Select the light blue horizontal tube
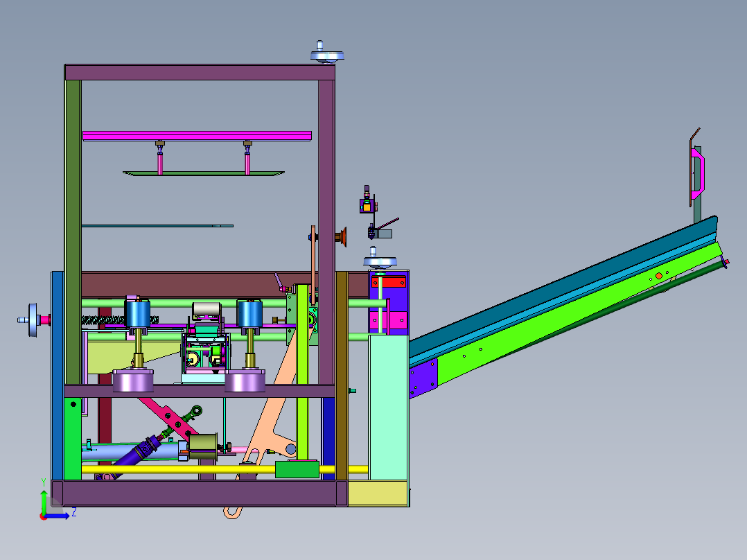Screen dimensions: 747x560 130,452
